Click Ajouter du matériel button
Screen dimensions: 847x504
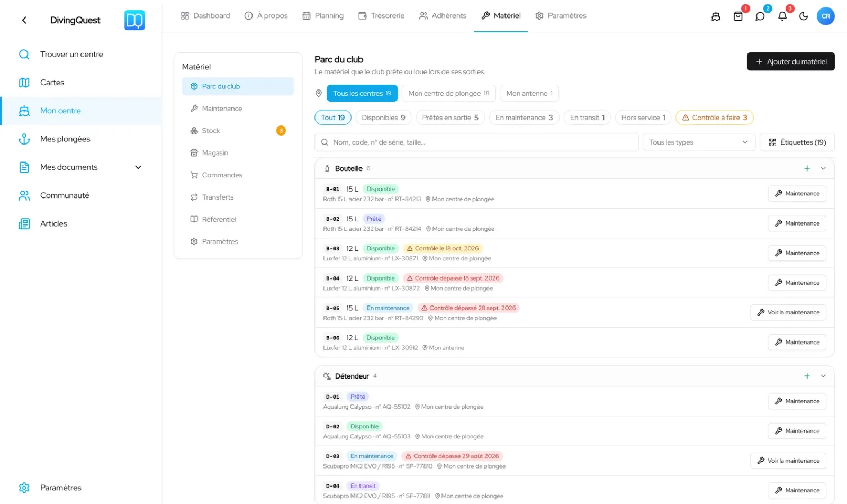click(791, 61)
